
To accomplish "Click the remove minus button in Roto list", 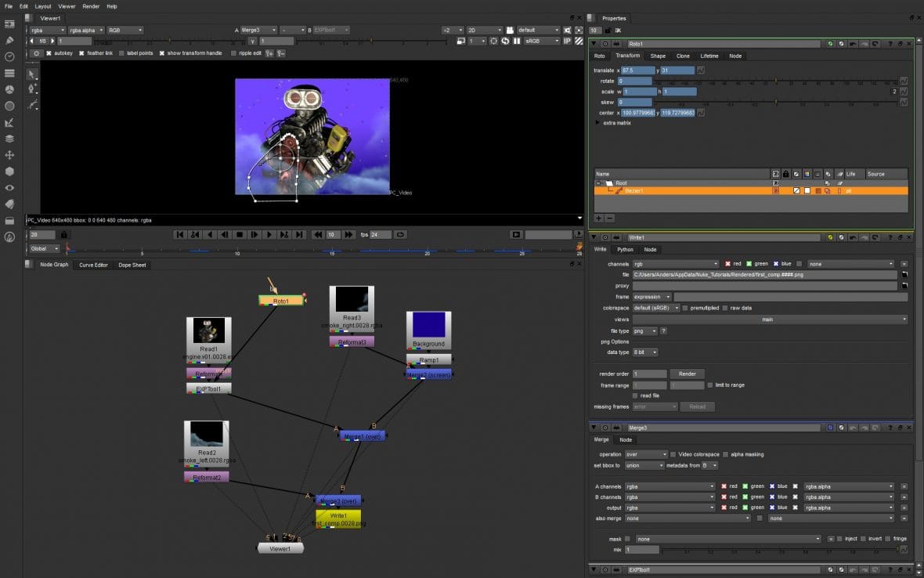I will pyautogui.click(x=610, y=218).
